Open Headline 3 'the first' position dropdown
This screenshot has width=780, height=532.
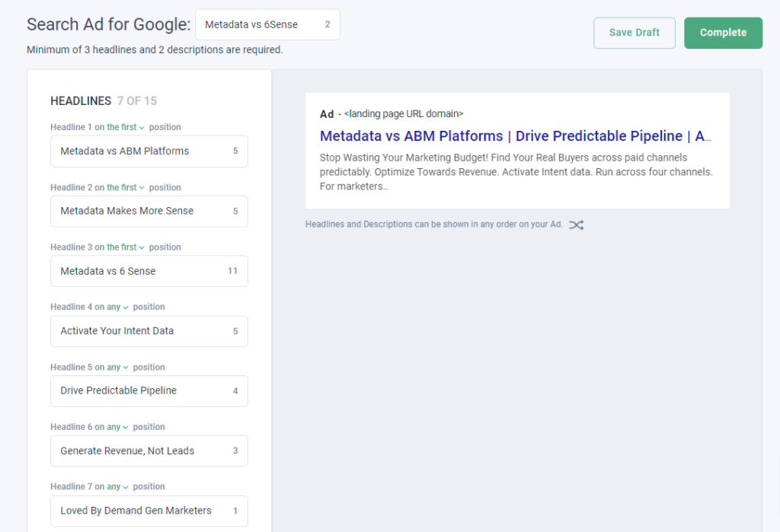pyautogui.click(x=126, y=247)
